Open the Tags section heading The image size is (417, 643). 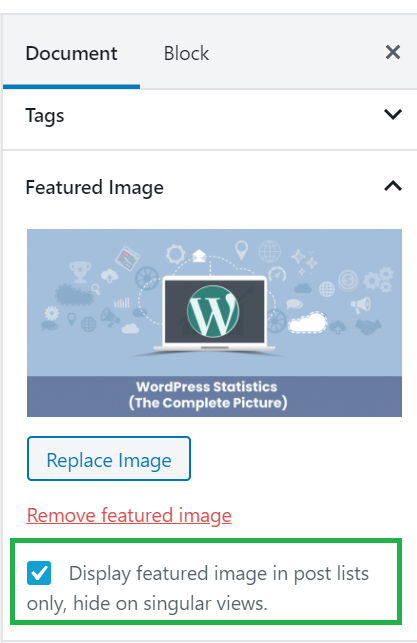45,116
